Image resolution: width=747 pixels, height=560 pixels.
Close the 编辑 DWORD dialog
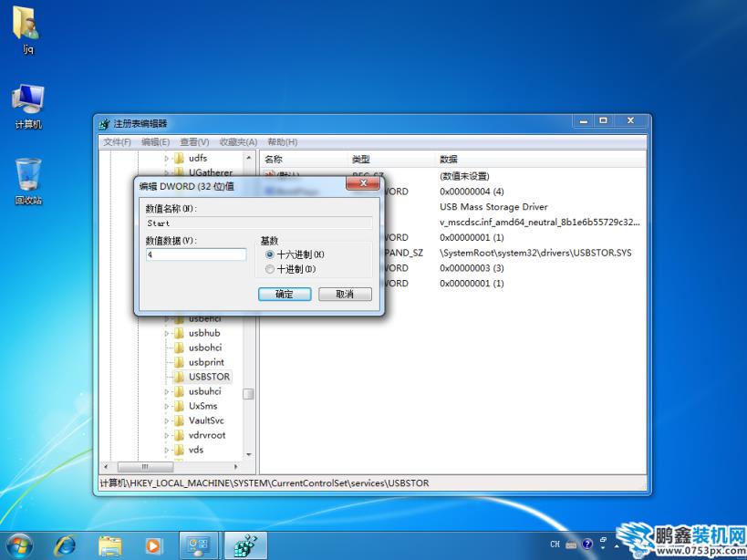point(362,183)
